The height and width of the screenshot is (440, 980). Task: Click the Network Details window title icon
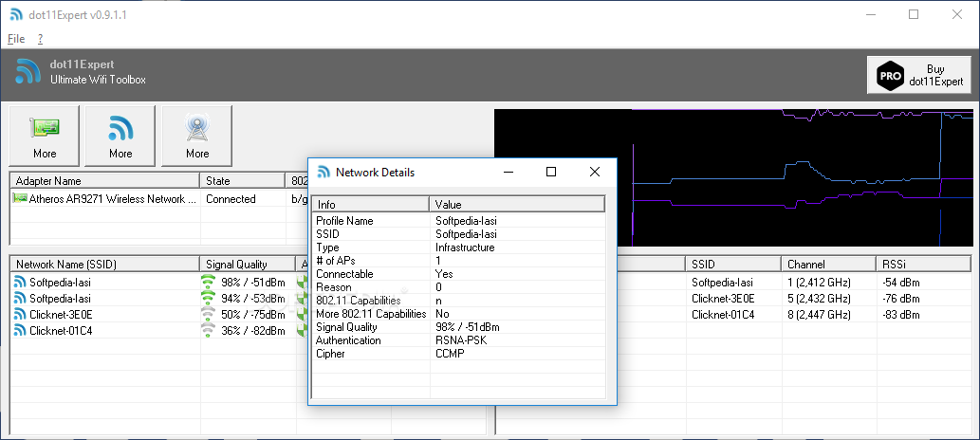point(324,172)
